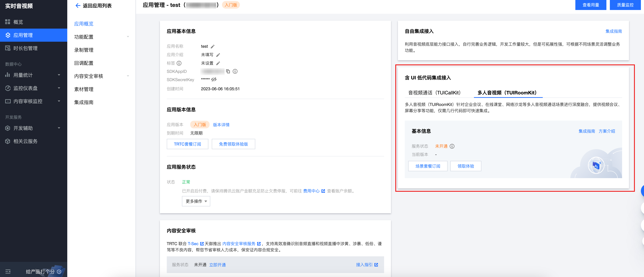Copy the SDKAppID with copy icon

point(228,71)
